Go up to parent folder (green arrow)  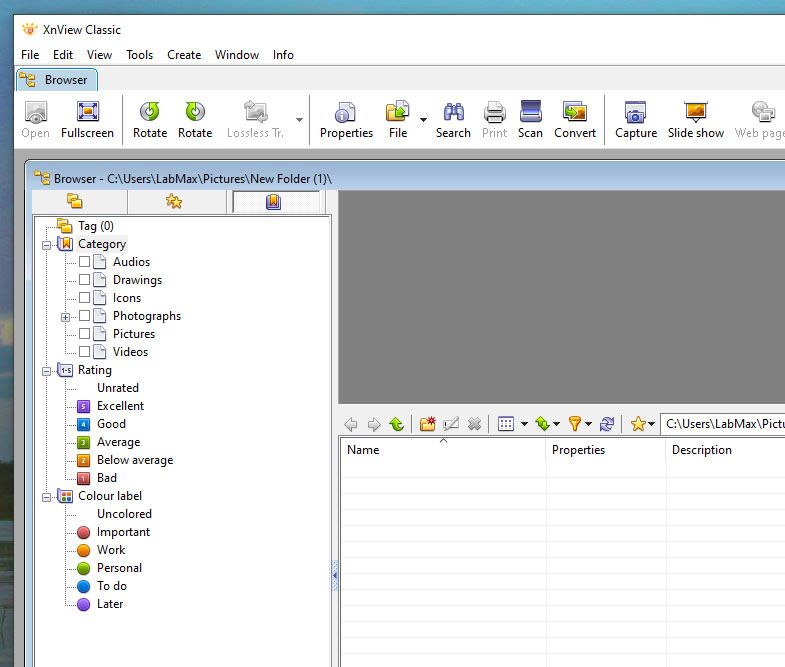point(397,424)
